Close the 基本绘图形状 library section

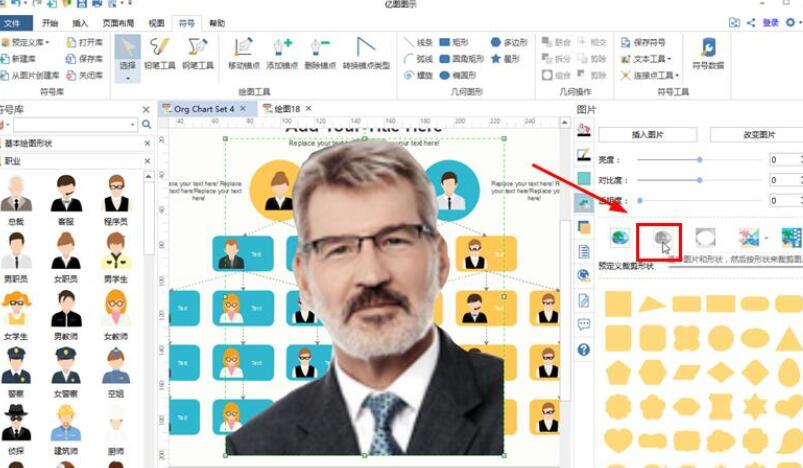(x=147, y=143)
